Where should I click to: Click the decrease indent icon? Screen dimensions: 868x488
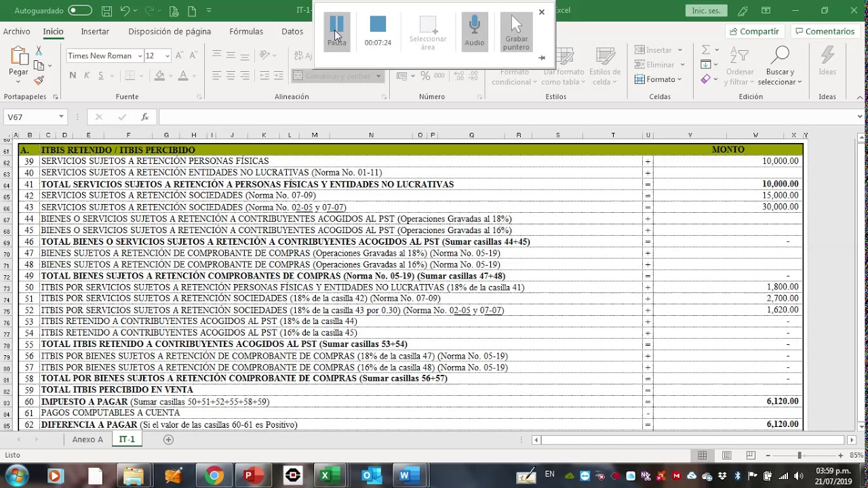pos(265,76)
